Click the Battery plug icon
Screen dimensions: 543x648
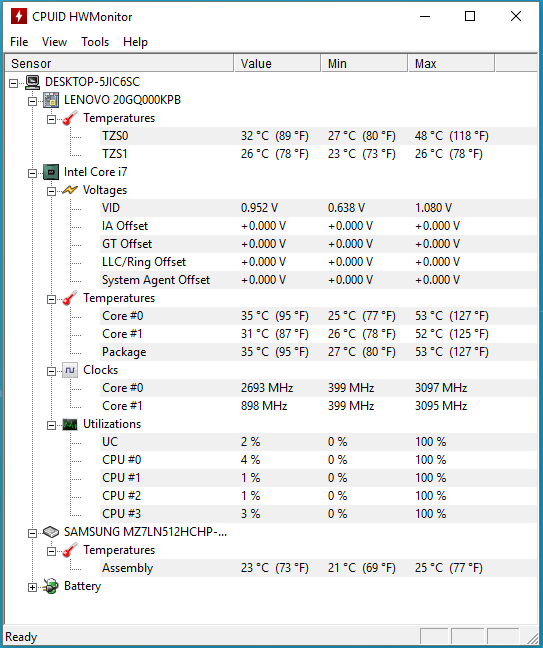[51, 586]
